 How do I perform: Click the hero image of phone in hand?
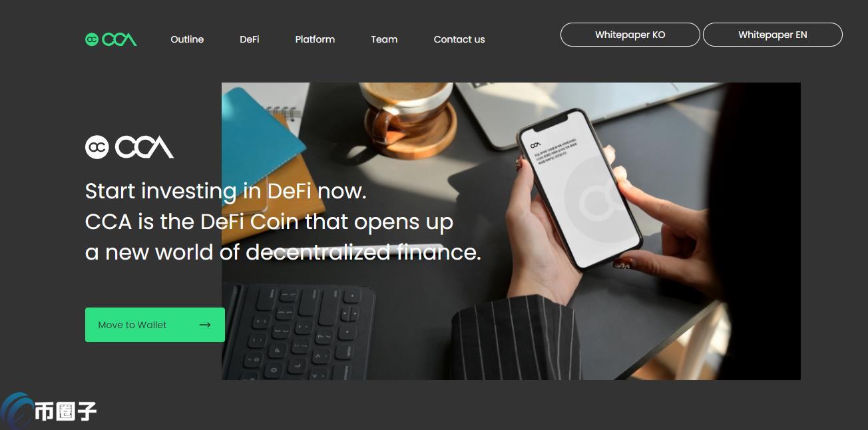(x=511, y=231)
